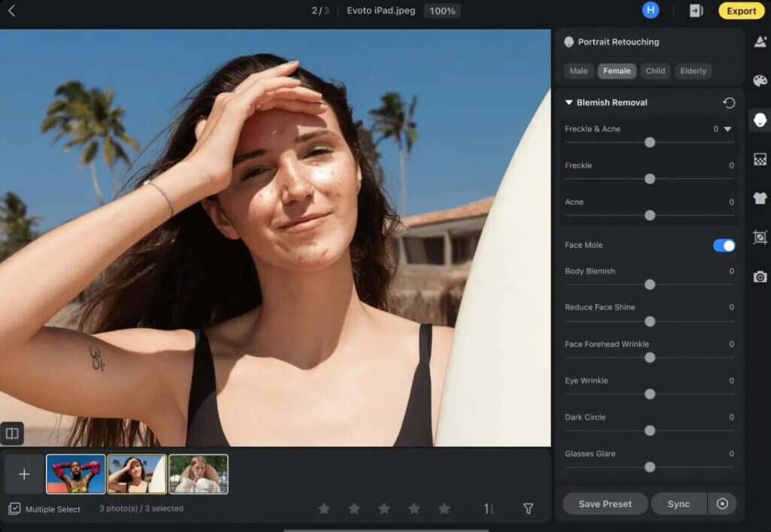
Task: Click the yellow Export button
Action: click(741, 11)
